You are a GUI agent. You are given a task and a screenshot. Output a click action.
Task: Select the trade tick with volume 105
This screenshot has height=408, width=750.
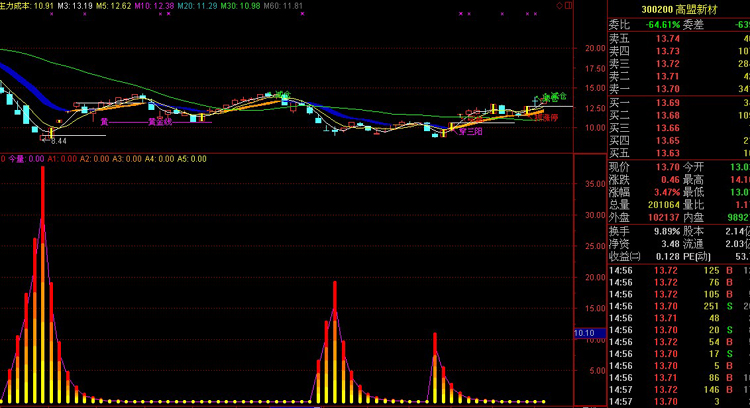tap(679, 295)
